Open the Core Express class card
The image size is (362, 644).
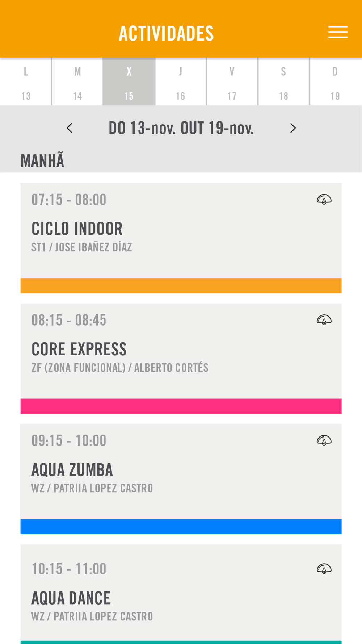point(181,359)
